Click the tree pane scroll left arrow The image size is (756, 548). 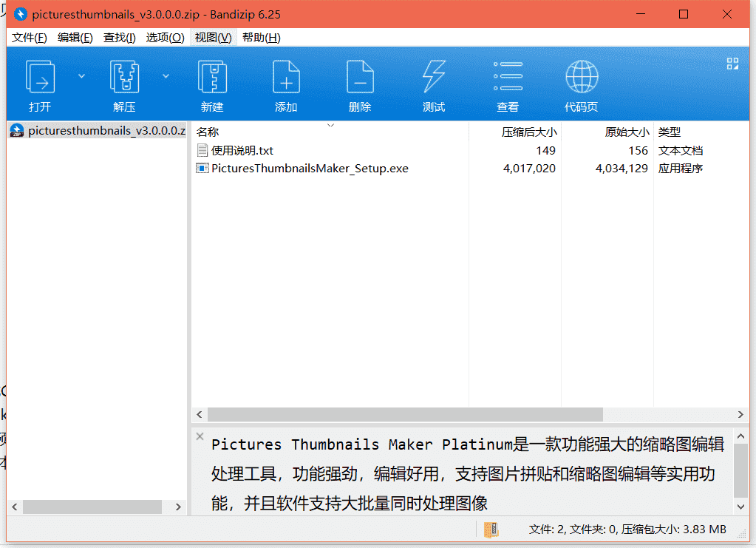point(15,507)
